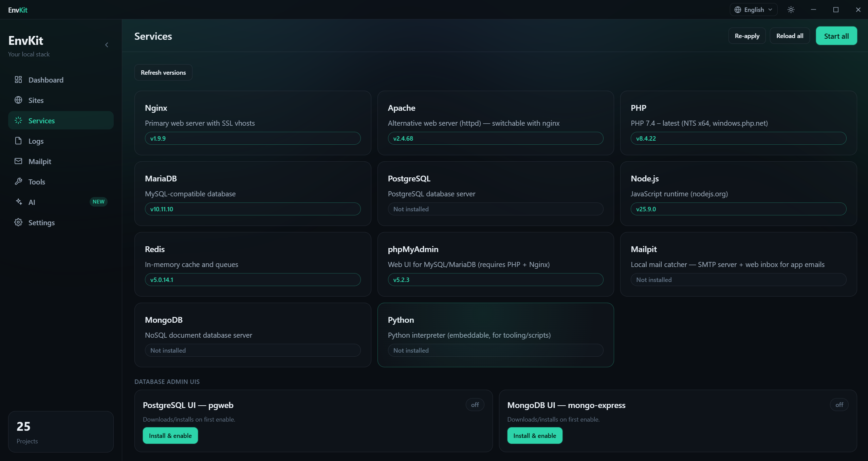Maximize the EnvKit window
This screenshot has width=868, height=461.
click(836, 10)
